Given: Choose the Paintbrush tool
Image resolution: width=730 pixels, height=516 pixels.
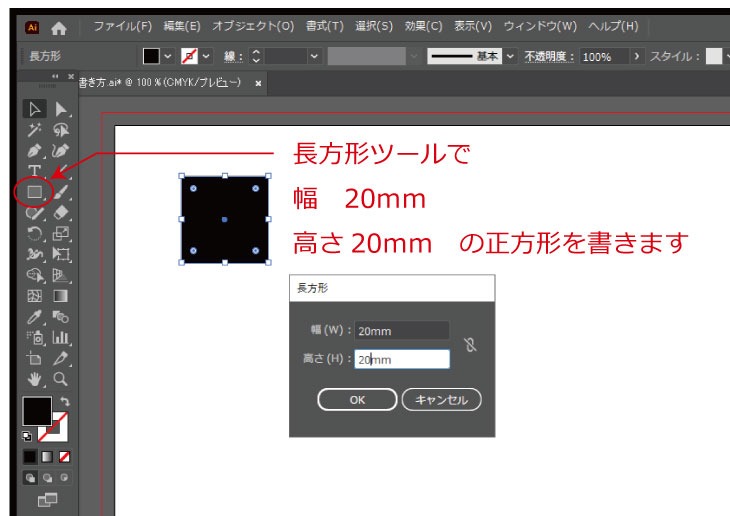Looking at the screenshot, I should tap(61, 192).
